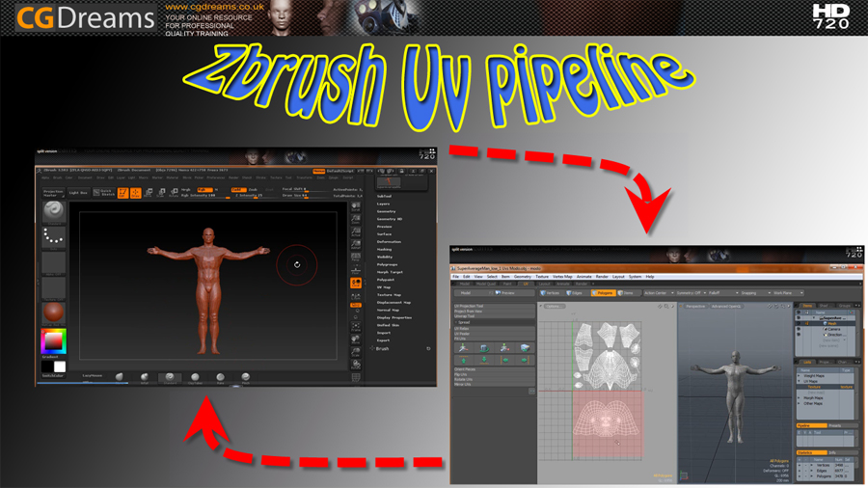
Task: Click the UV move tool icon in Modo
Action: click(464, 347)
